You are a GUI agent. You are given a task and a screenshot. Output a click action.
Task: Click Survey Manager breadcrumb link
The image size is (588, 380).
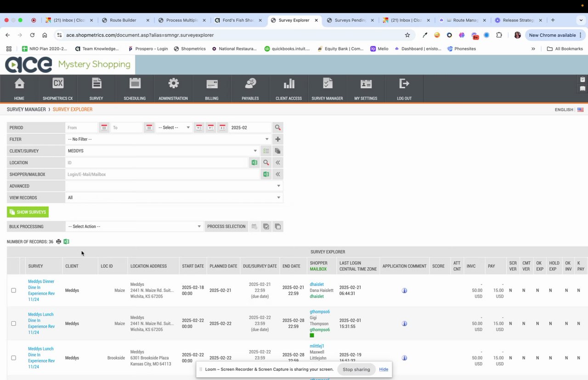tap(26, 110)
